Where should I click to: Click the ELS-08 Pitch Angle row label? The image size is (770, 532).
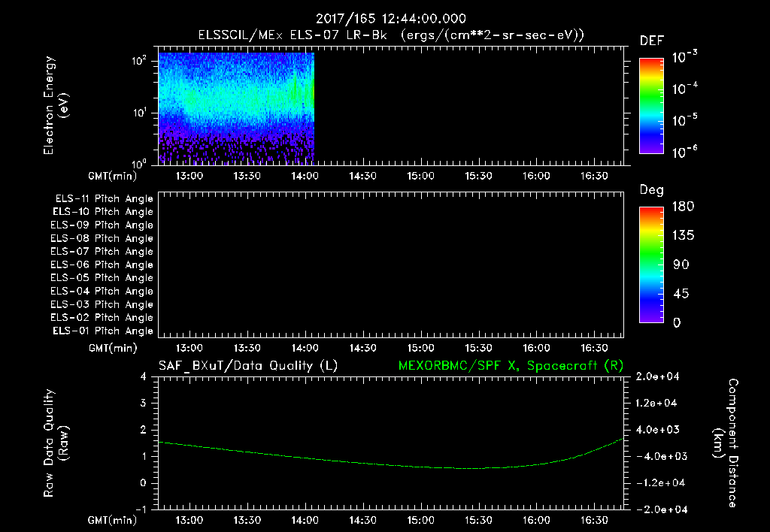pyautogui.click(x=102, y=238)
